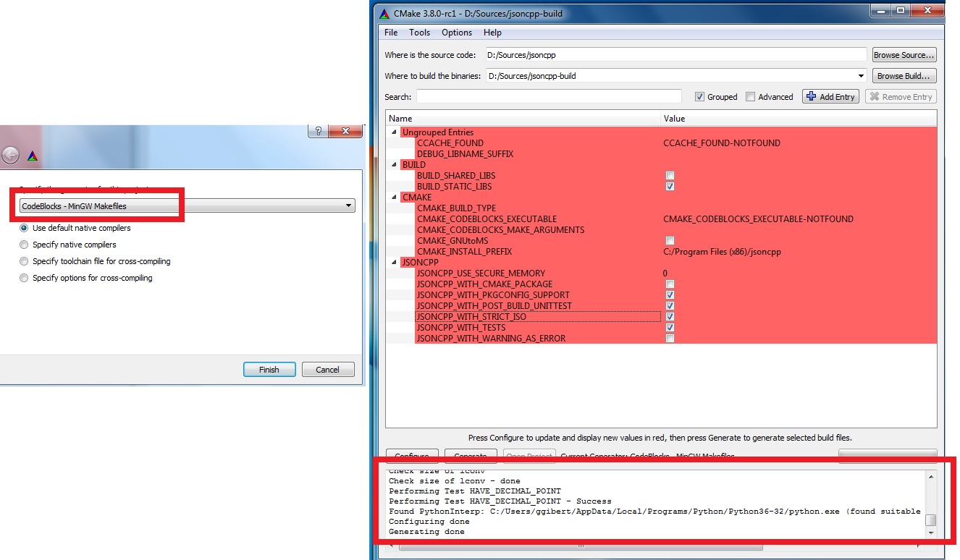Select the CMAKE_CODEBLOCKS_EXECUTABLE entry
960x560 pixels.
[487, 219]
